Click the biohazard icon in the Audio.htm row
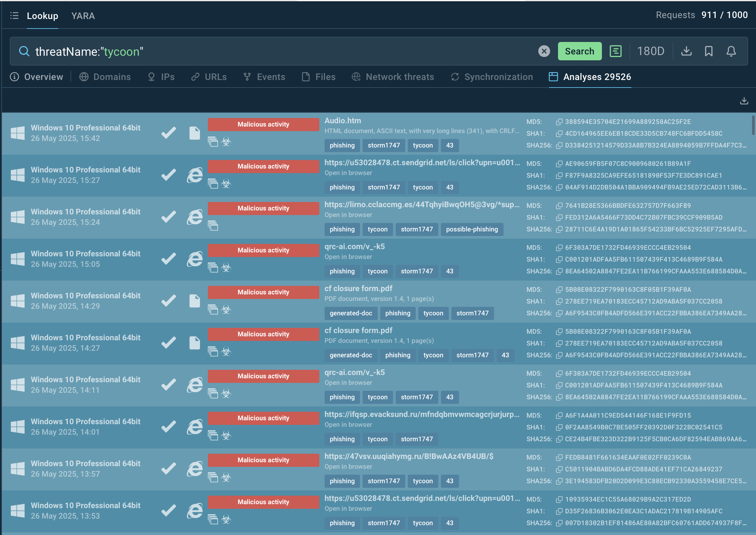This screenshot has width=756, height=535. (x=226, y=142)
